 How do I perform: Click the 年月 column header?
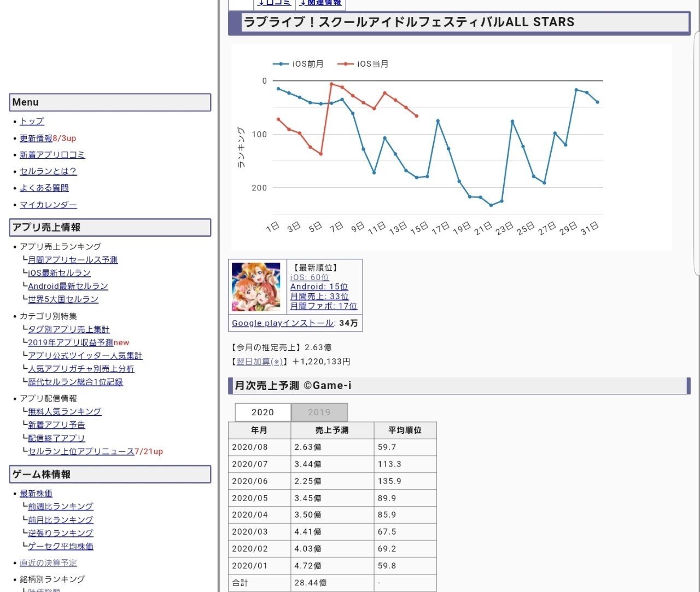pyautogui.click(x=259, y=431)
